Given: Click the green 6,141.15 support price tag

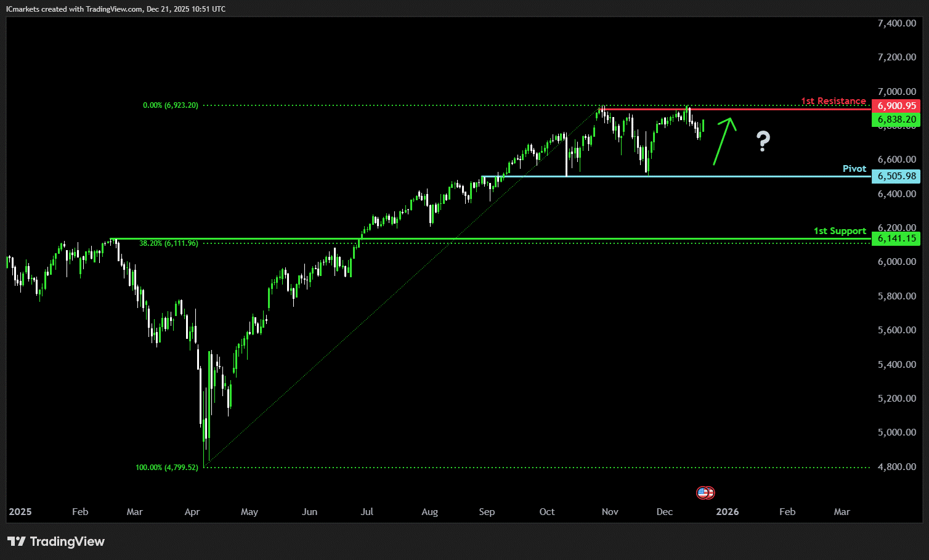Looking at the screenshot, I should pyautogui.click(x=896, y=238).
